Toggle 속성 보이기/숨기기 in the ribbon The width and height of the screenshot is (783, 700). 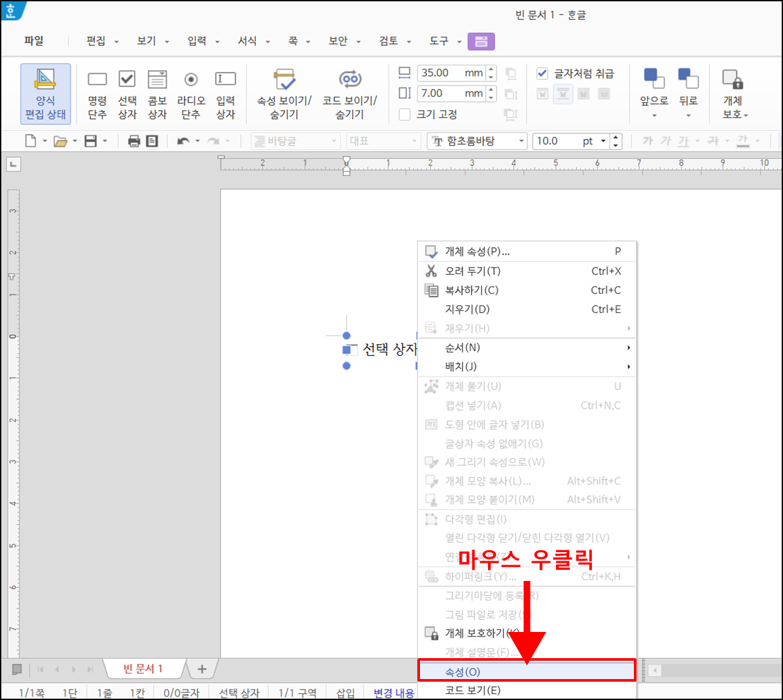tap(285, 94)
